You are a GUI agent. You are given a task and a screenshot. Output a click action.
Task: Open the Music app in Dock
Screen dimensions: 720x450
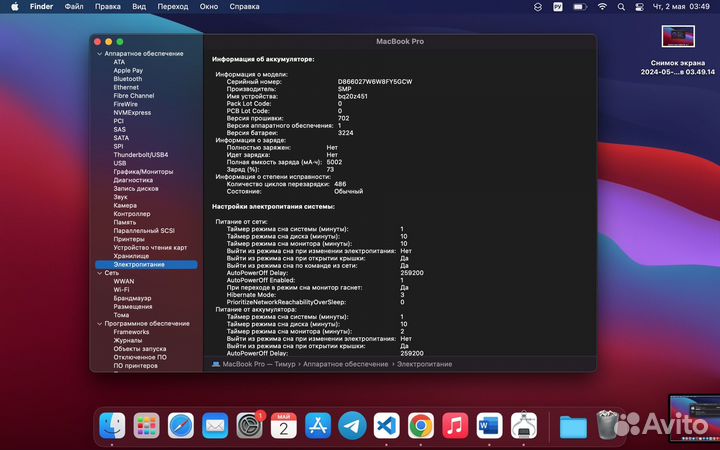pos(455,426)
